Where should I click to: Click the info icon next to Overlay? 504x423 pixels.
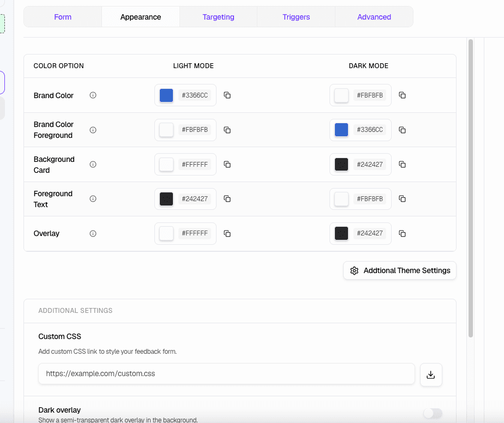93,233
